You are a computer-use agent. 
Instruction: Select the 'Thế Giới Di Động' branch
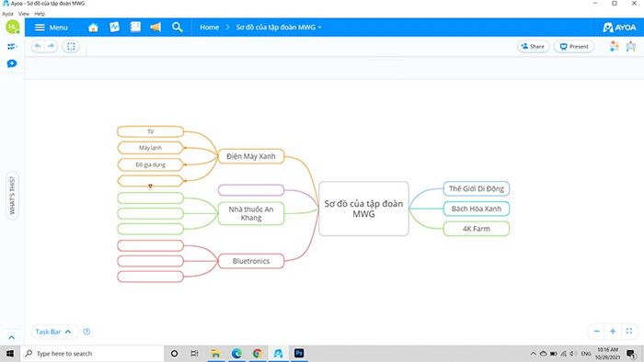pyautogui.click(x=477, y=188)
